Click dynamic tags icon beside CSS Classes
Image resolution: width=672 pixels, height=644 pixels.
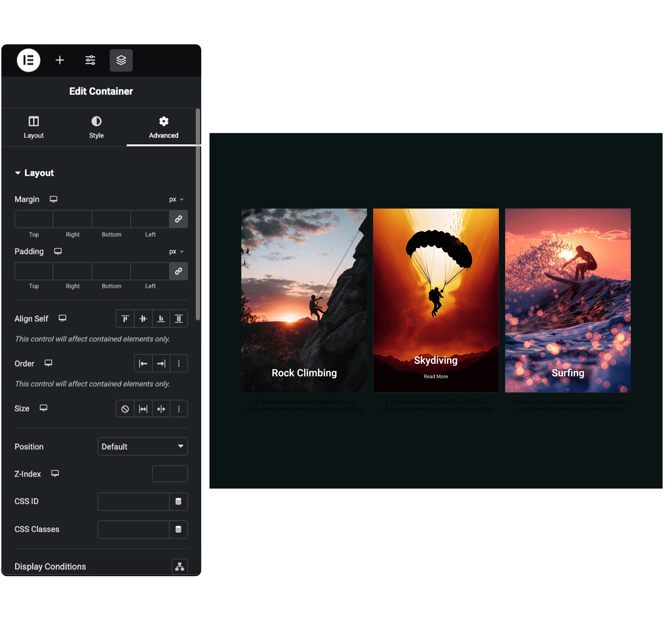[x=178, y=529]
